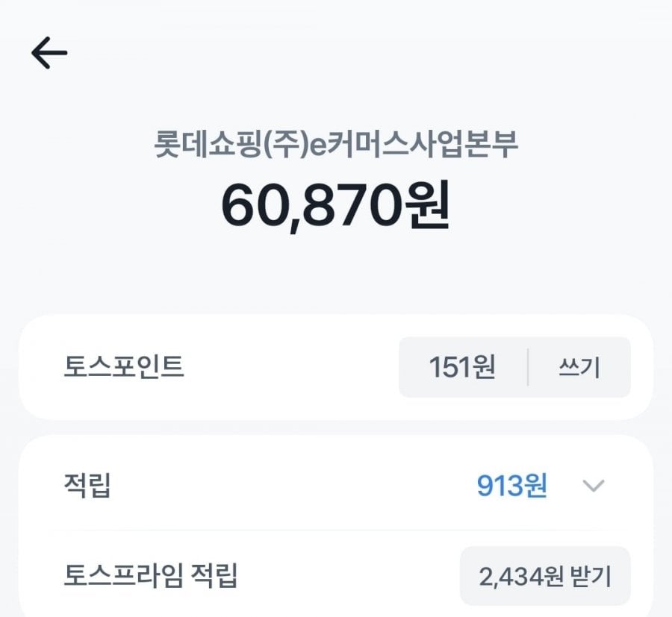Tap the merchant name 롯데쇼핑(주)e커머스사업본부
Screen dimensions: 672x617
335,145
